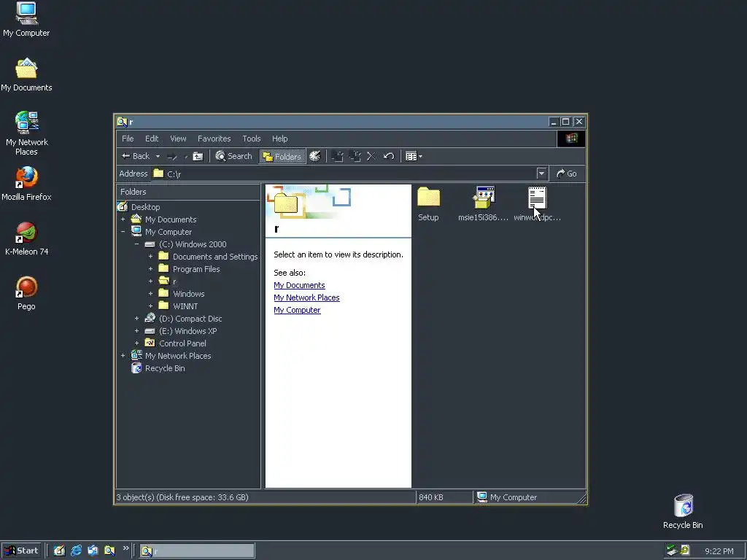Expand quick launch overflow chevron

click(x=125, y=548)
